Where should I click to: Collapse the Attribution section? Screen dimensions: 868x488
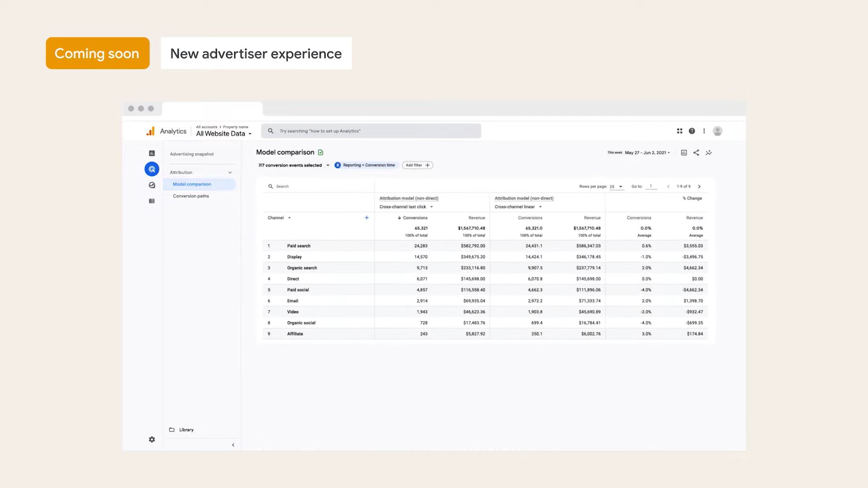[230, 173]
